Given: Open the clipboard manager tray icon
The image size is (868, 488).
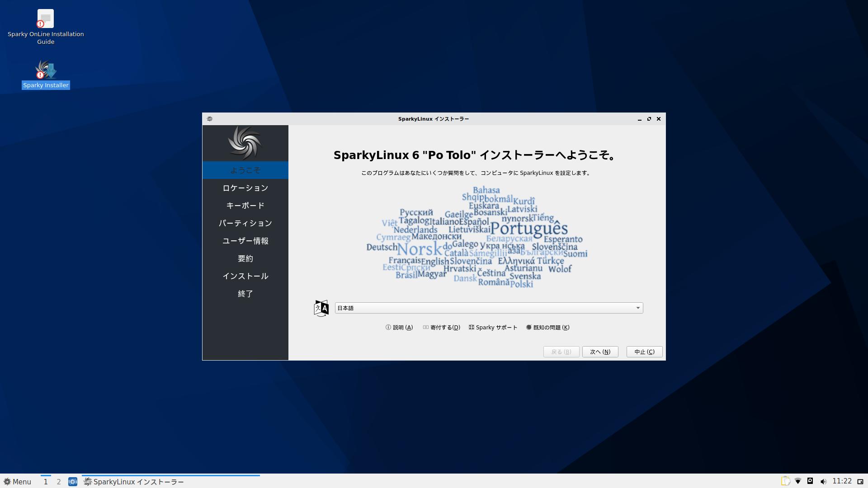Looking at the screenshot, I should click(x=785, y=481).
